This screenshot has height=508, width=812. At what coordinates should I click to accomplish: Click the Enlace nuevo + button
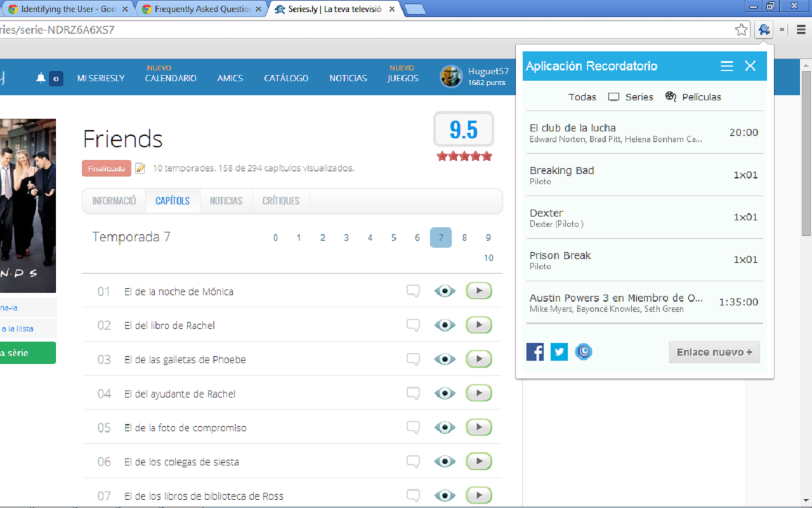pyautogui.click(x=714, y=352)
